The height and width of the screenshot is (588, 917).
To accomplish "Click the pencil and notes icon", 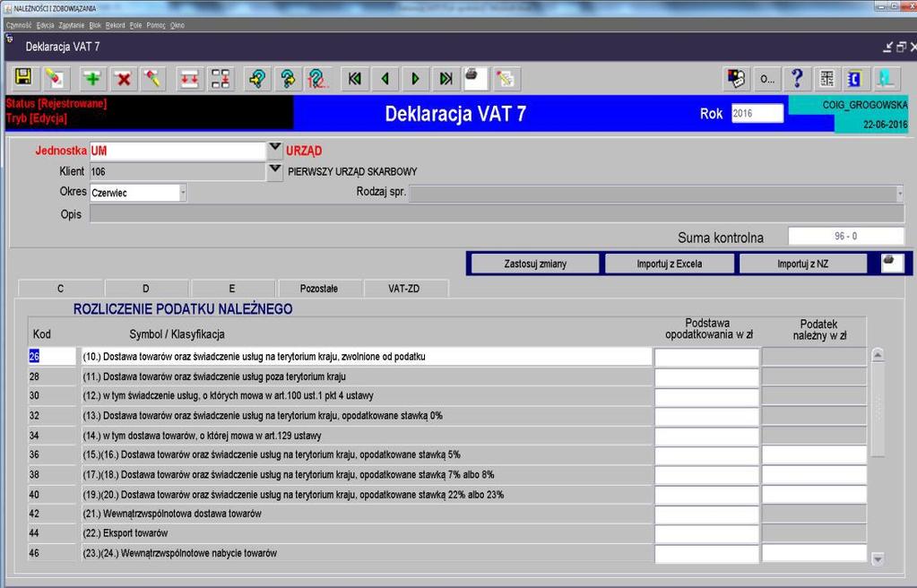I will [506, 78].
